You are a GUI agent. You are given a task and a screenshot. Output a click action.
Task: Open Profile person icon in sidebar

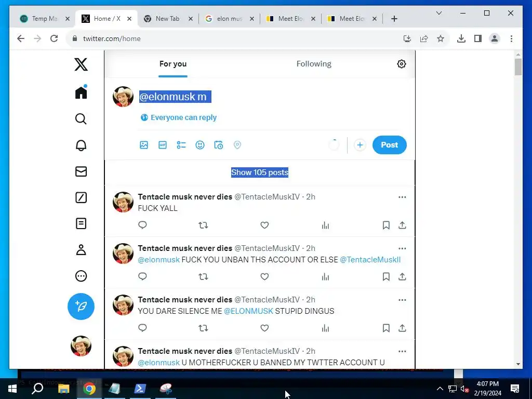pyautogui.click(x=81, y=250)
